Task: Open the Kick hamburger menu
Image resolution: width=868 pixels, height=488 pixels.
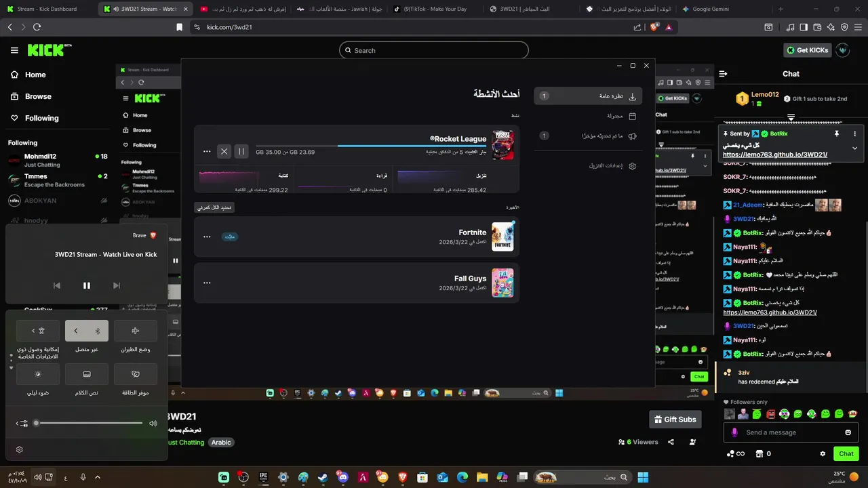Action: [x=14, y=50]
